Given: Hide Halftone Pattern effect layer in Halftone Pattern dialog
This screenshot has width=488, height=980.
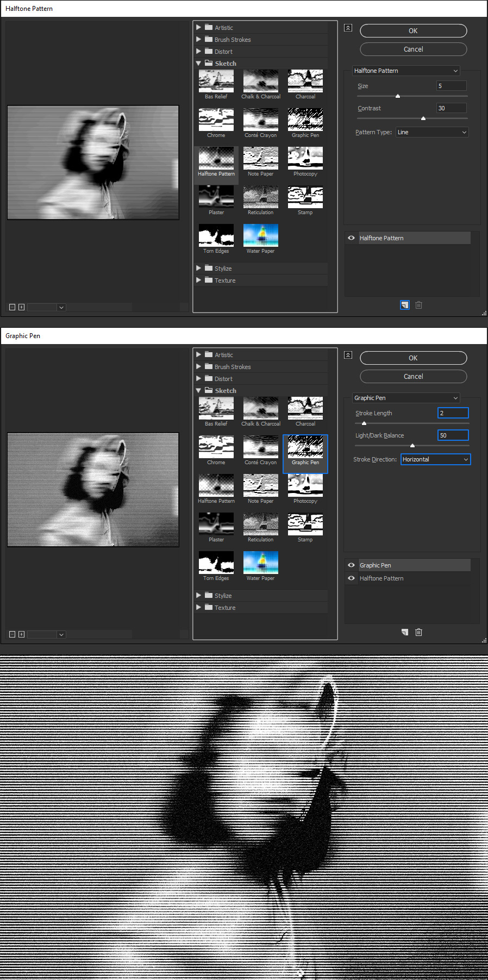Looking at the screenshot, I should coord(351,238).
